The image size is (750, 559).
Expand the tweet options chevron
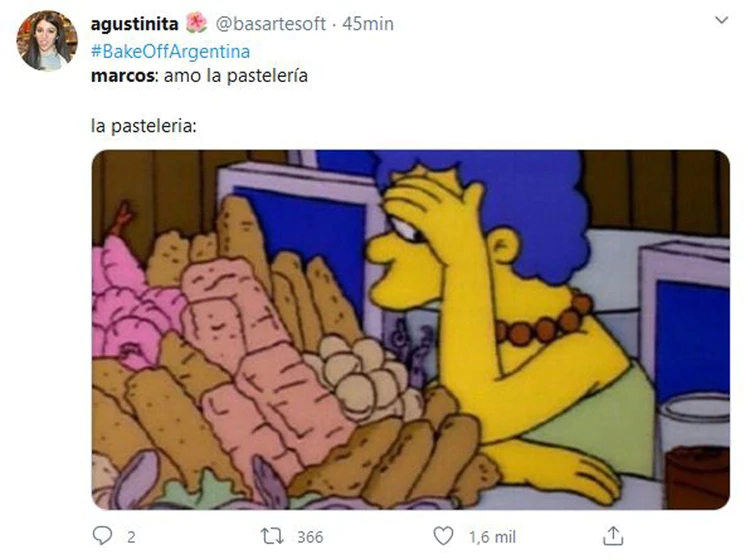pyautogui.click(x=721, y=20)
